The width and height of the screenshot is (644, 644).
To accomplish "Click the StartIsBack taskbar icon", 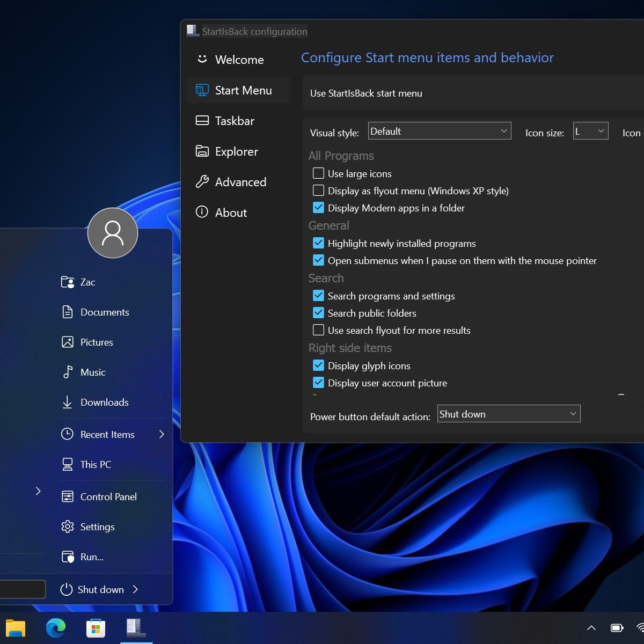I will [136, 627].
